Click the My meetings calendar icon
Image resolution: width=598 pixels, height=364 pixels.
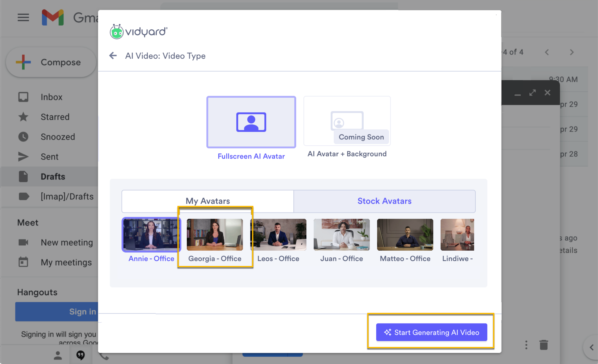[x=23, y=262]
